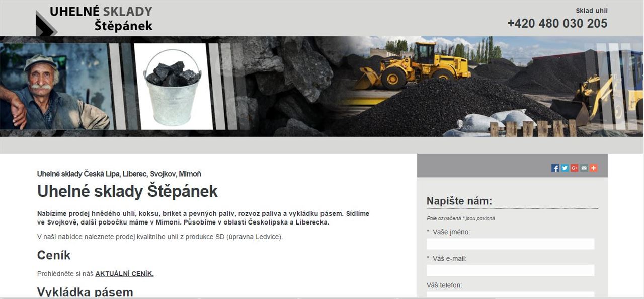Viewport: 644px width, 299px height.
Task: Share the page on Facebook
Action: click(555, 168)
